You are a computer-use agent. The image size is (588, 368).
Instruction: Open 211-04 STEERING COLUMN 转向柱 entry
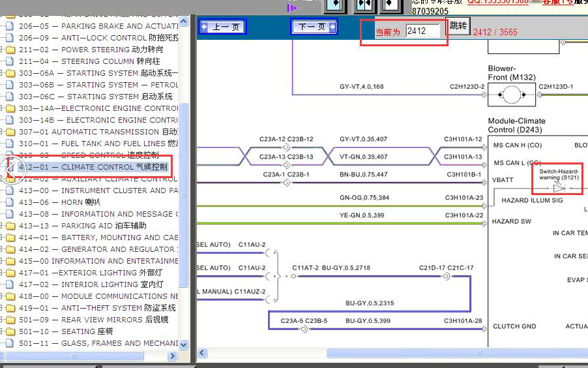pyautogui.click(x=89, y=61)
